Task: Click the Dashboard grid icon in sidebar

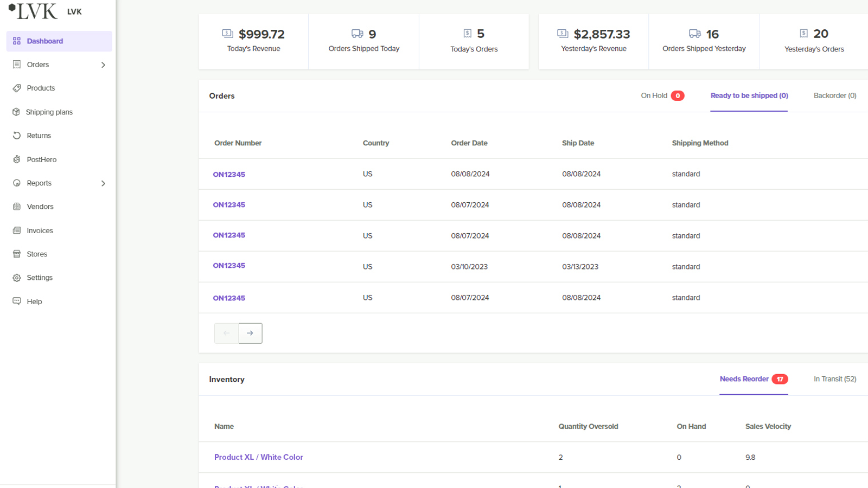Action: click(17, 41)
